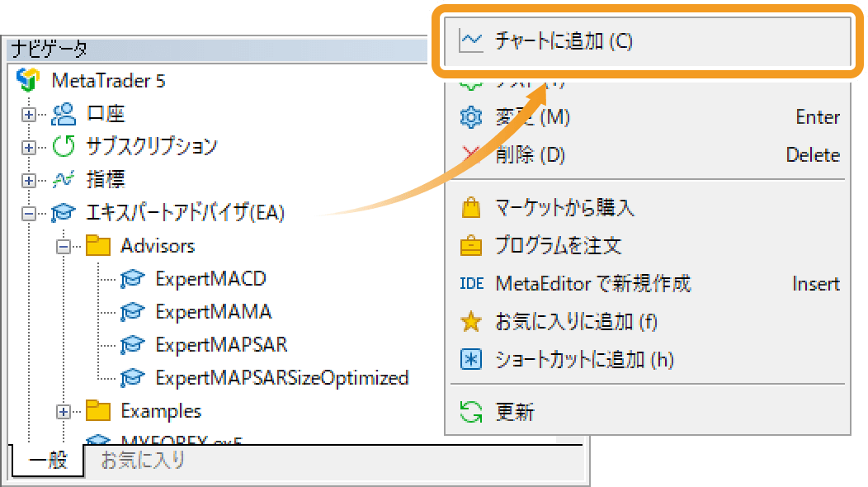This screenshot has height=487, width=868.
Task: Click the ExpertMAPSAR cap icon
Action: [x=132, y=344]
